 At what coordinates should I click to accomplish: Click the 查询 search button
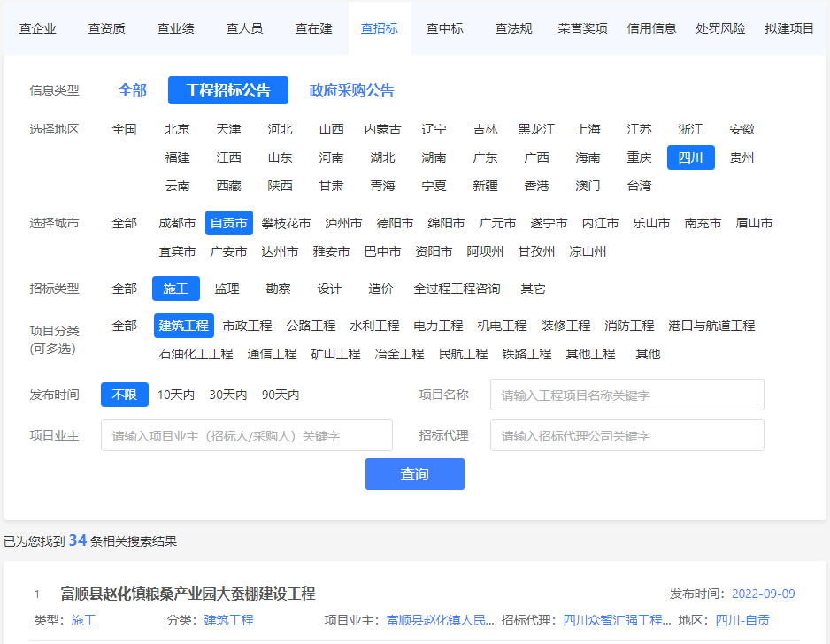(x=415, y=474)
